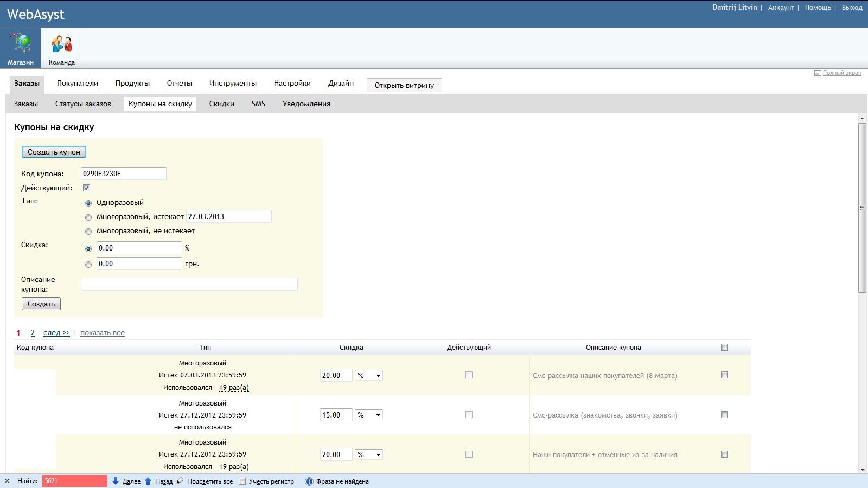
Task: Click the Подсветить все highlighter icon
Action: tap(180, 481)
